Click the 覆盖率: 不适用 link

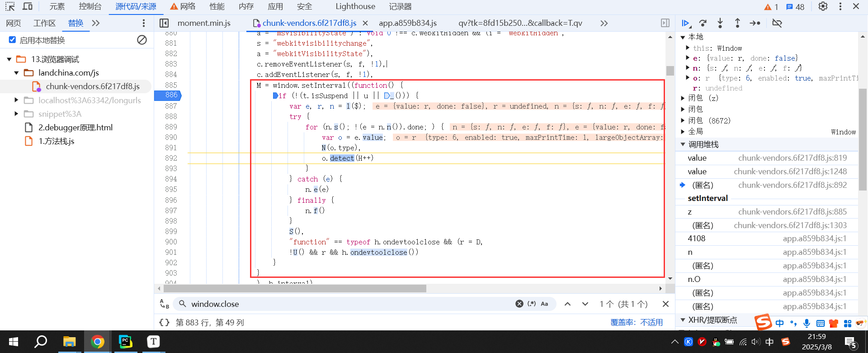click(637, 322)
